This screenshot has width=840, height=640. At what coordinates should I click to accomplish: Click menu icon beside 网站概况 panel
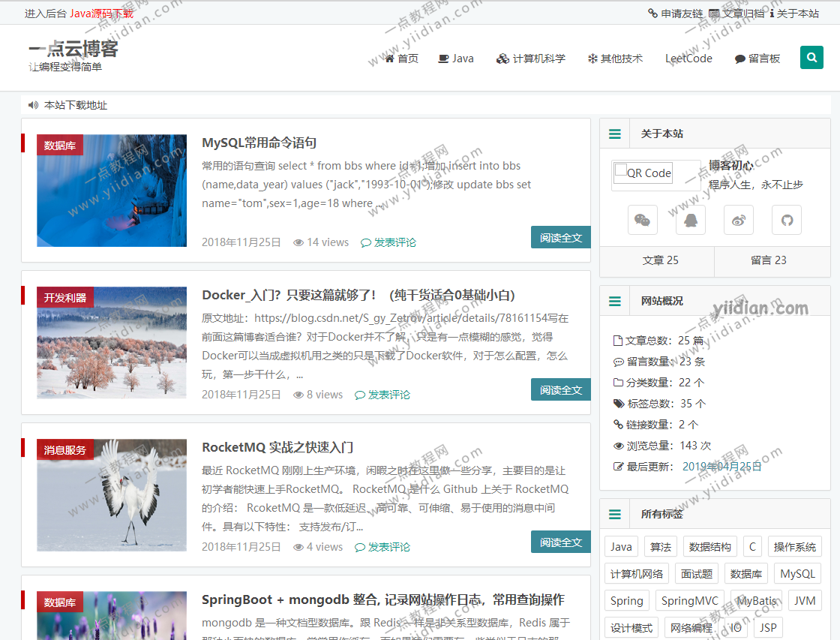click(615, 301)
